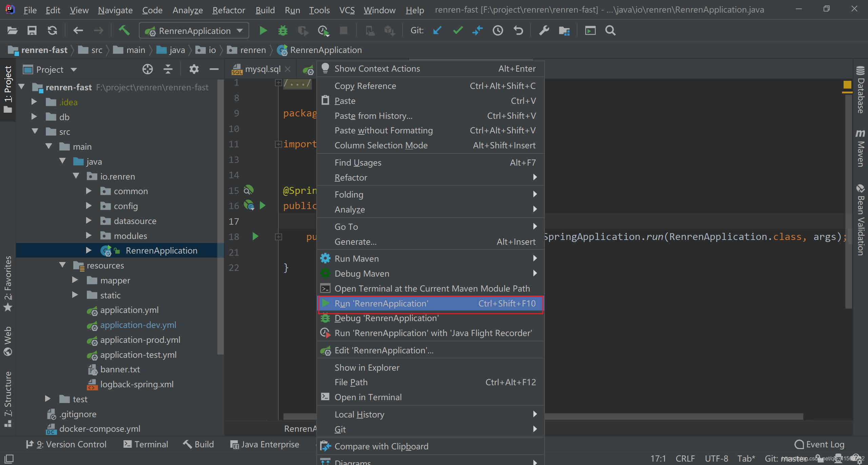The height and width of the screenshot is (465, 868).
Task: Expand the test folder in project tree
Action: [x=48, y=398]
